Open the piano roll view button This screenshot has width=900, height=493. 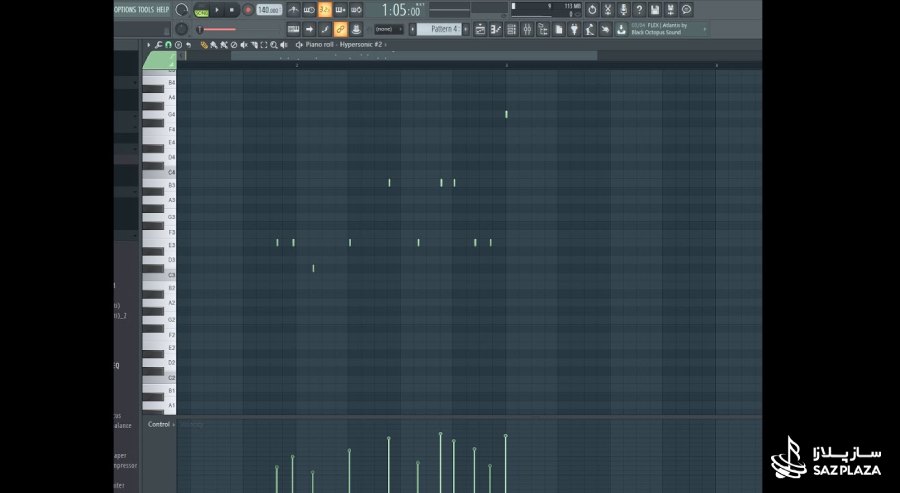pyautogui.click(x=496, y=29)
